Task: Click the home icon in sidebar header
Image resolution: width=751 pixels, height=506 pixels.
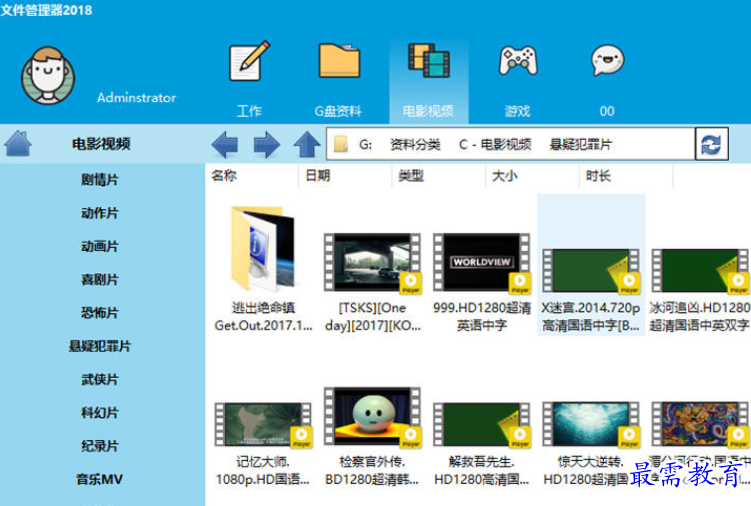Action: (x=18, y=143)
